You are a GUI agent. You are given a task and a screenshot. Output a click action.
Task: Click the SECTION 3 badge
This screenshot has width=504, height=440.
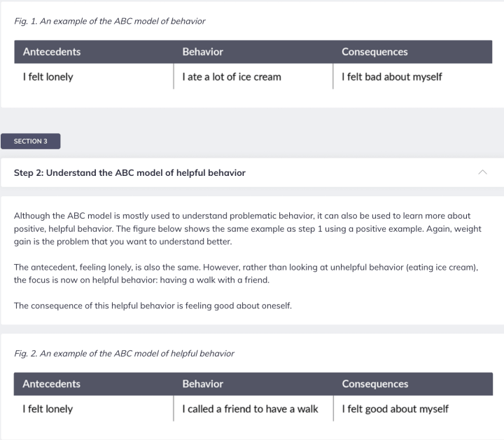(x=30, y=141)
